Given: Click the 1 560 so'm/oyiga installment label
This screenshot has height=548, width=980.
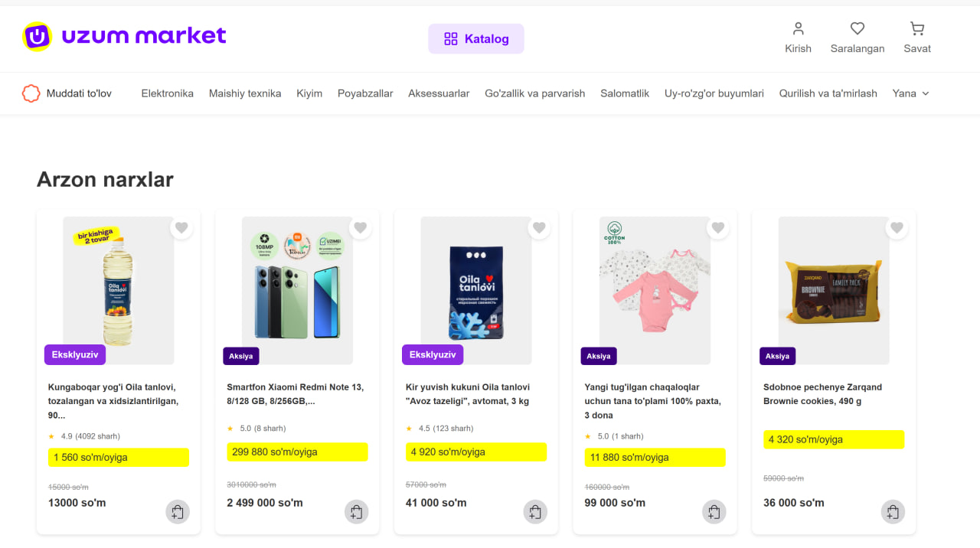Looking at the screenshot, I should [x=119, y=458].
